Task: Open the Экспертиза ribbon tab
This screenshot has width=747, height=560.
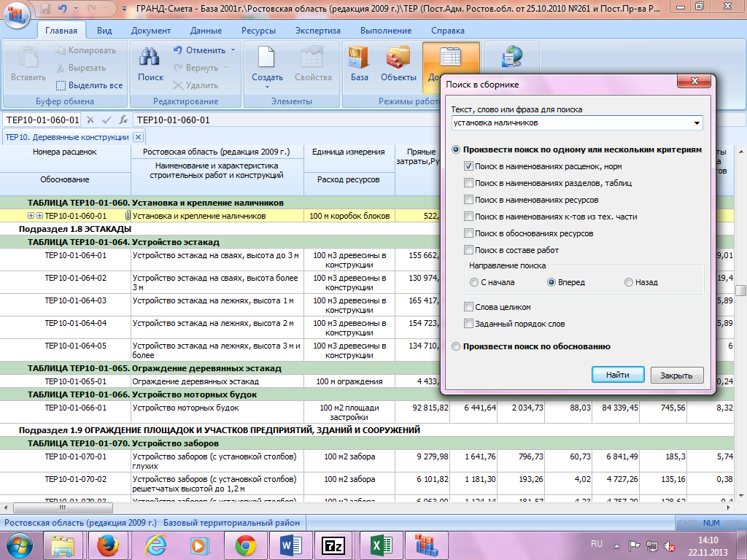Action: (x=318, y=31)
